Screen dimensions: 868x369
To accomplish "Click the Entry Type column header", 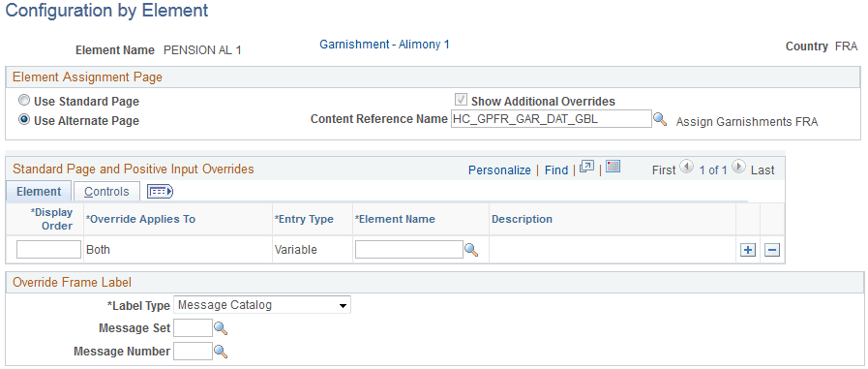I will coord(304,219).
